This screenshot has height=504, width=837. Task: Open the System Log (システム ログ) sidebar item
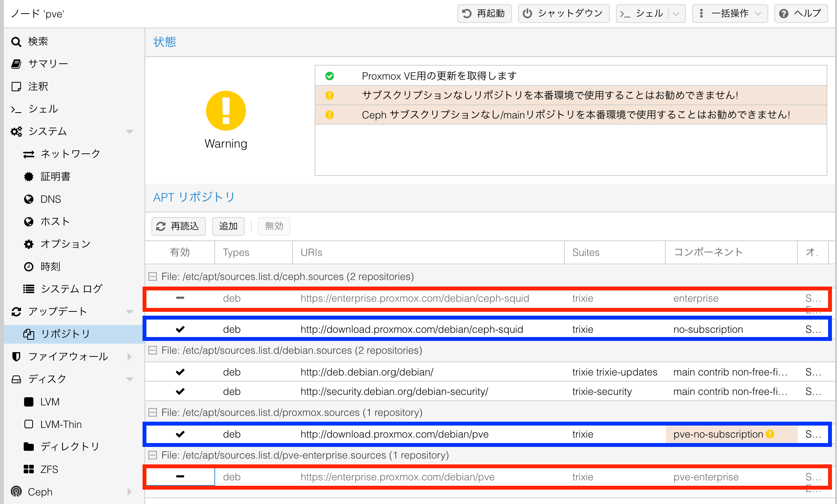pyautogui.click(x=74, y=289)
